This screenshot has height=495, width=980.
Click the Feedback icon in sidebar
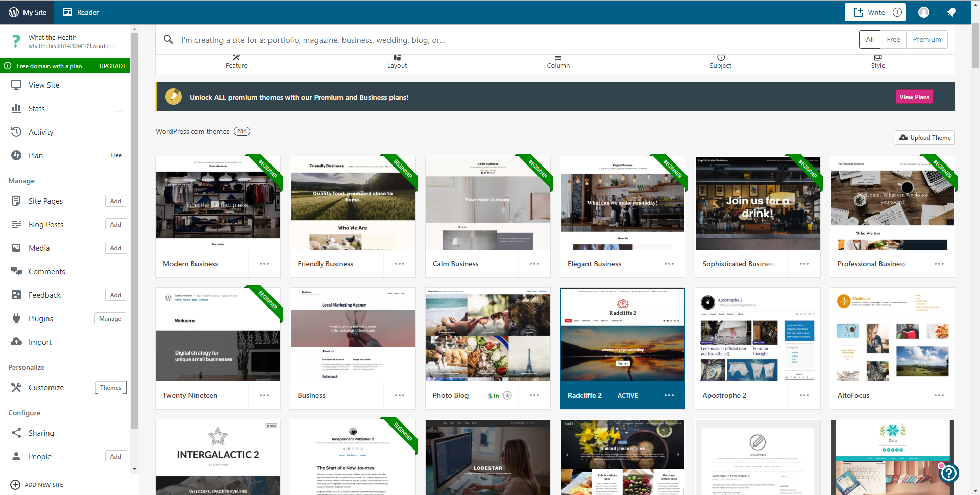(16, 295)
